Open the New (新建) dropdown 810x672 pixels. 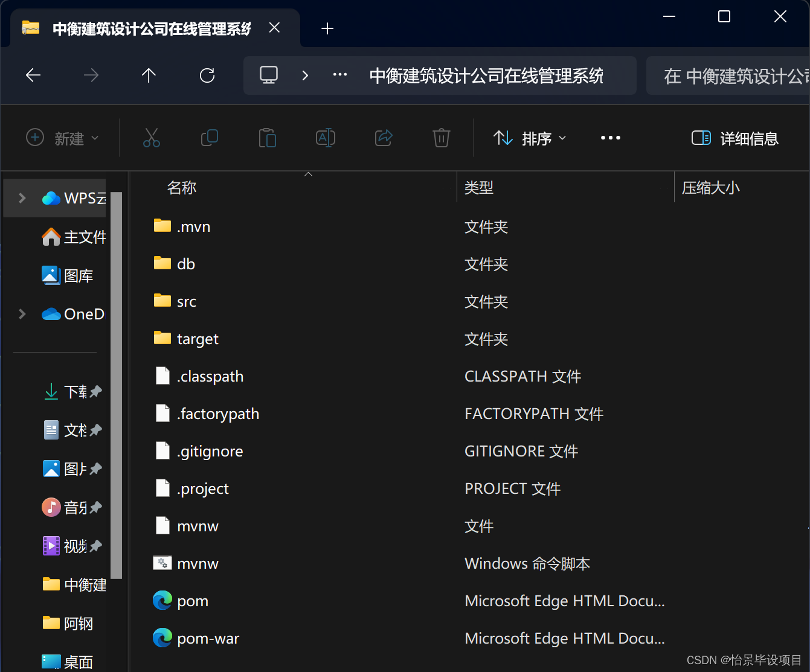(x=62, y=138)
